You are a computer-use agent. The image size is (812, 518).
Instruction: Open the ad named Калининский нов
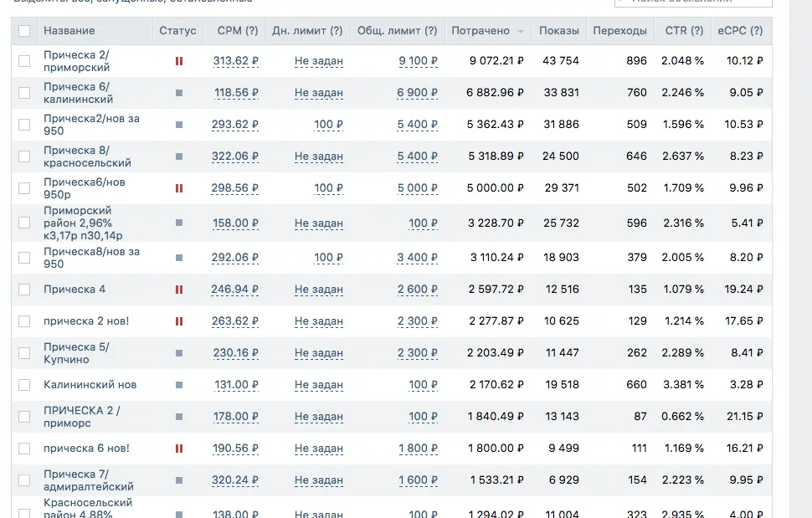pos(90,385)
